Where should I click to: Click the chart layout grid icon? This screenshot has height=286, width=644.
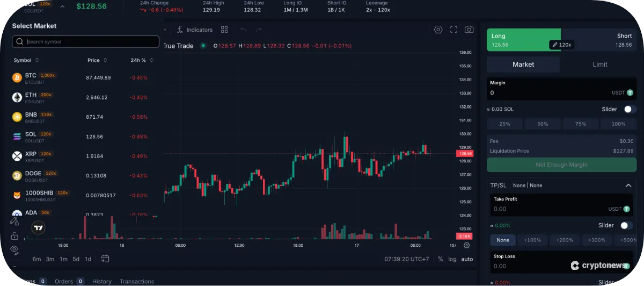[224, 30]
